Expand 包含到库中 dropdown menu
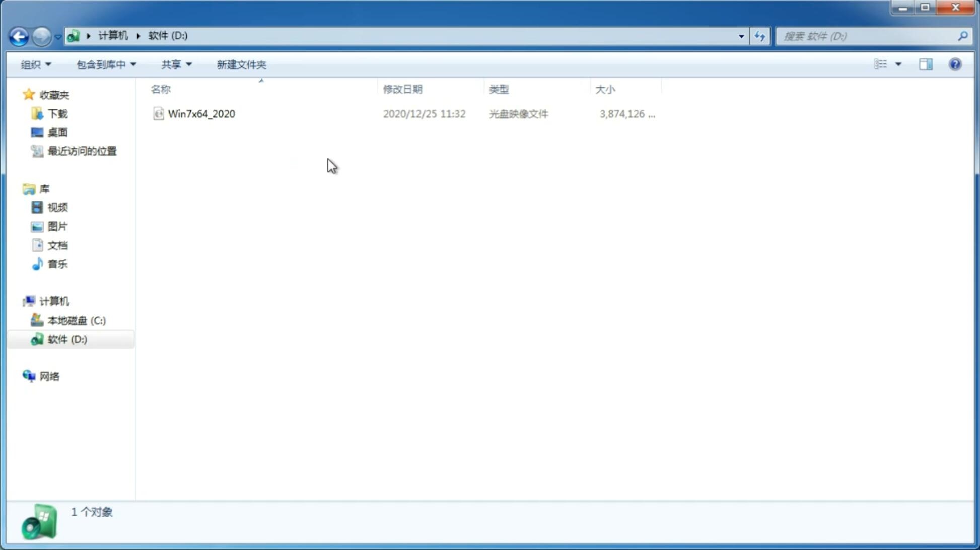The width and height of the screenshot is (980, 550). (x=106, y=64)
